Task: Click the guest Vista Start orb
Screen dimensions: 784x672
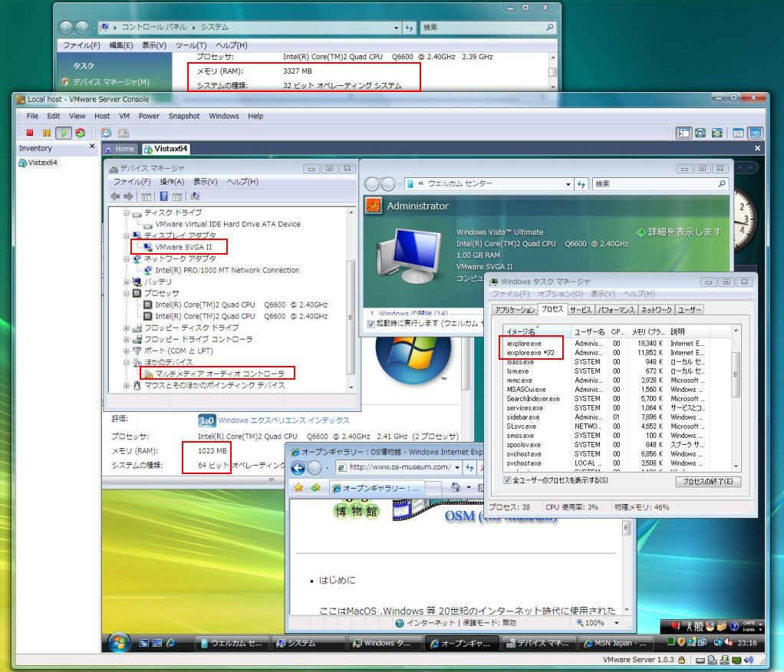Action: point(119,642)
